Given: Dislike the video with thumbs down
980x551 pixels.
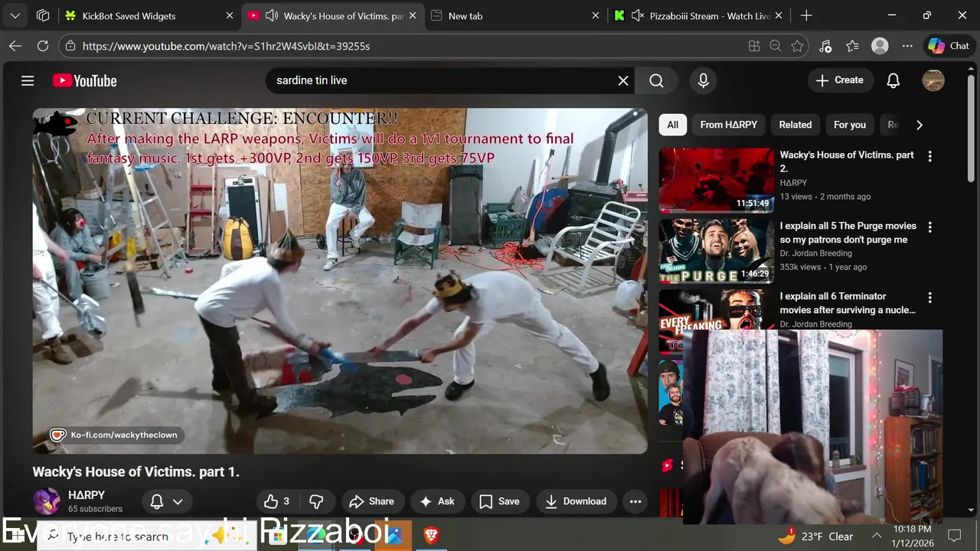Looking at the screenshot, I should (x=316, y=501).
